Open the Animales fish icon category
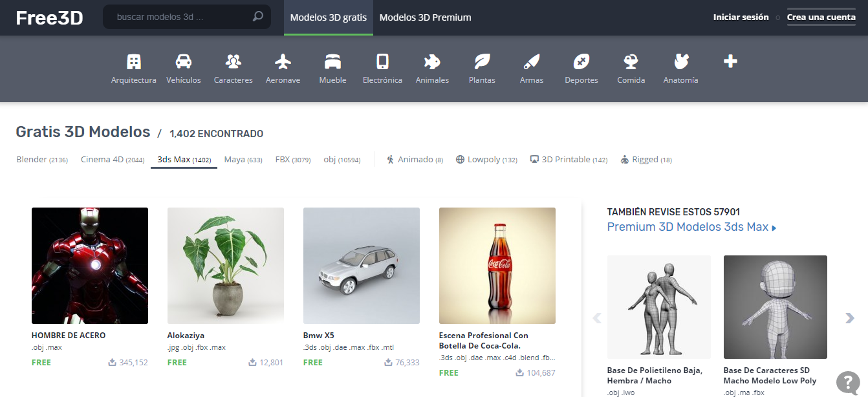The image size is (868, 397). pyautogui.click(x=432, y=69)
